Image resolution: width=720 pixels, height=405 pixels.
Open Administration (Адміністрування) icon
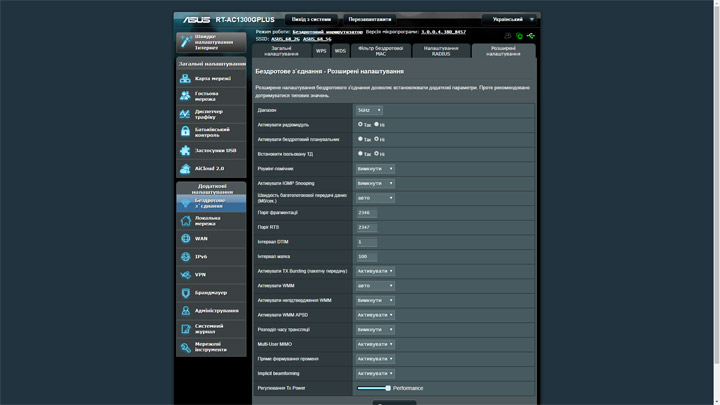[185, 311]
